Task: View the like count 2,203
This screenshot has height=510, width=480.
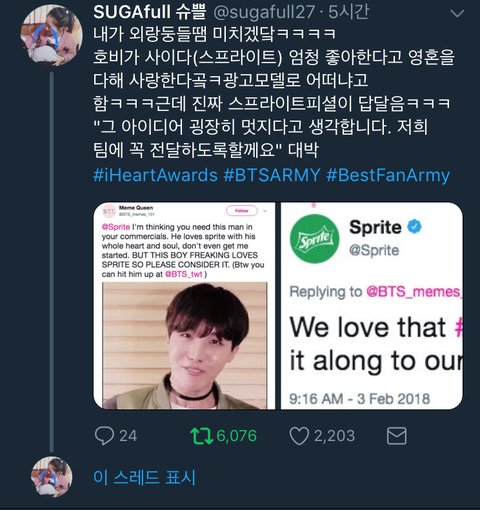Action: pos(335,436)
